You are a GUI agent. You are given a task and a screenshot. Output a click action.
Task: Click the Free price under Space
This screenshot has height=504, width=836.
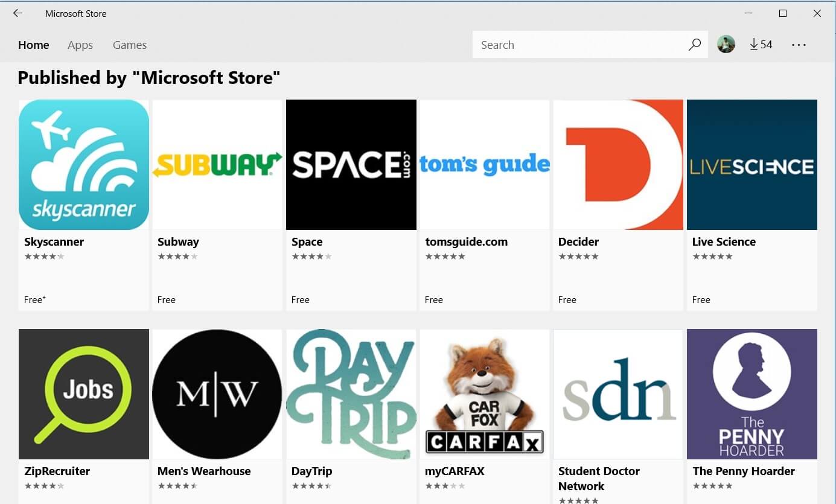[301, 299]
